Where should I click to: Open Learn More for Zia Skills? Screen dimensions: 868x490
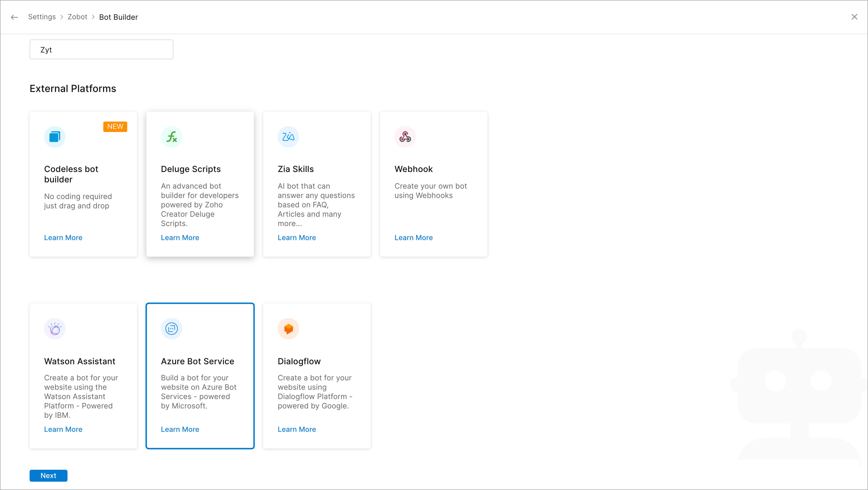click(x=296, y=237)
